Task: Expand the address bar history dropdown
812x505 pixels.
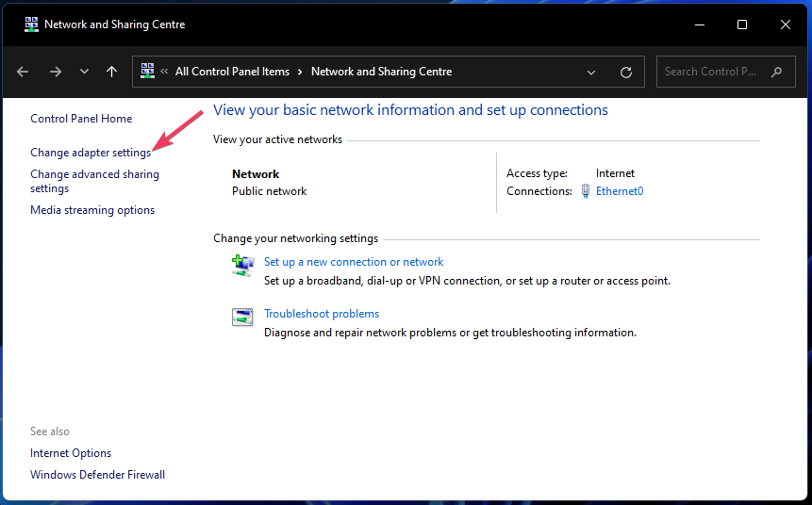Action: 591,72
